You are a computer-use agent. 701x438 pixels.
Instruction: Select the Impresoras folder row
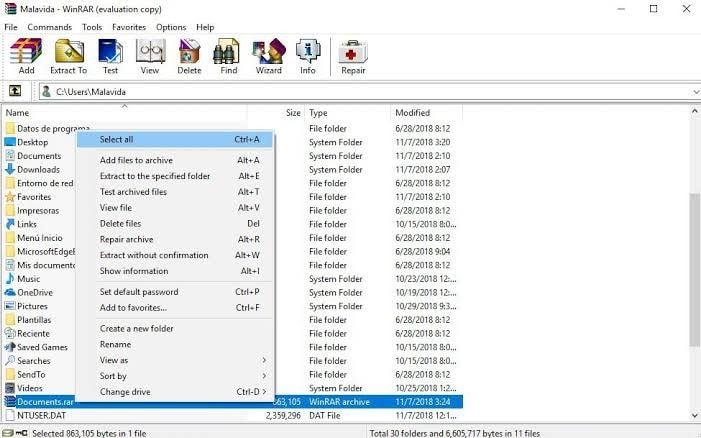click(232, 211)
